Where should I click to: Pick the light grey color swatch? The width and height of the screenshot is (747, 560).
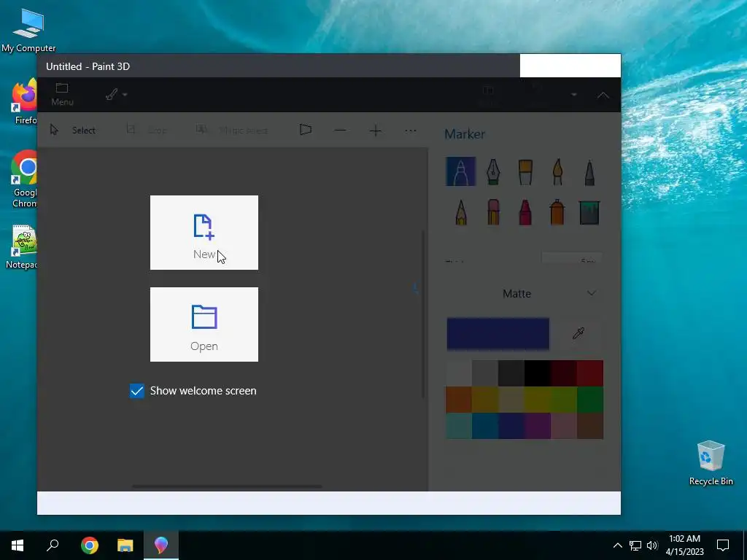coord(485,373)
